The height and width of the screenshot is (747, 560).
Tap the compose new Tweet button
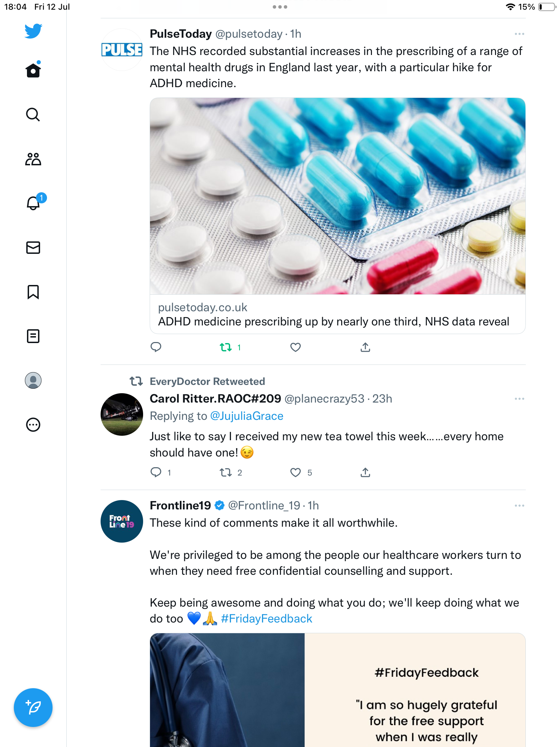pyautogui.click(x=33, y=708)
